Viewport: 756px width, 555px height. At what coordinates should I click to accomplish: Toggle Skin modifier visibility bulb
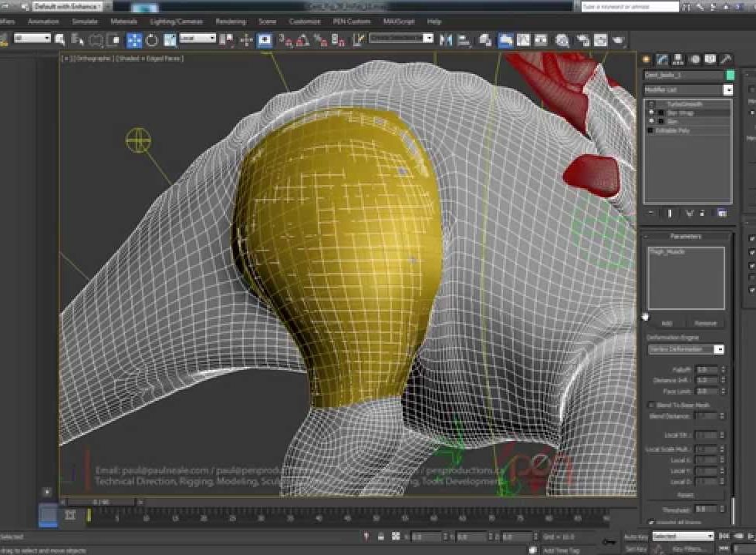pos(652,122)
